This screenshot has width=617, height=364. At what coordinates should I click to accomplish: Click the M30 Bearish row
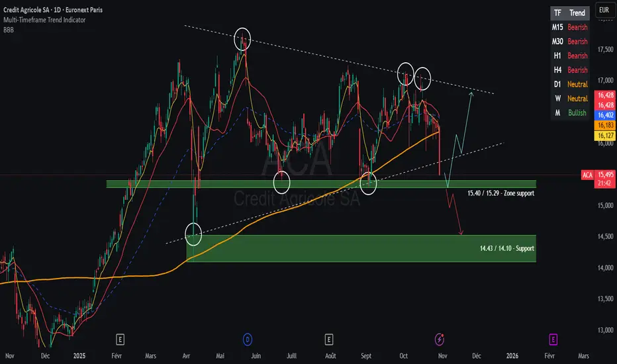[x=570, y=41]
